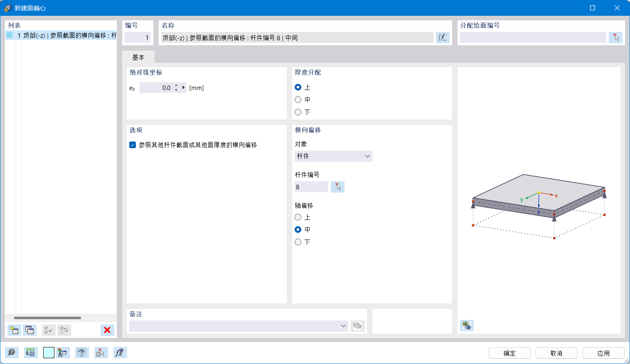This screenshot has width=630, height=364.
Task: Switch to the 基本 tab
Action: pyautogui.click(x=139, y=57)
